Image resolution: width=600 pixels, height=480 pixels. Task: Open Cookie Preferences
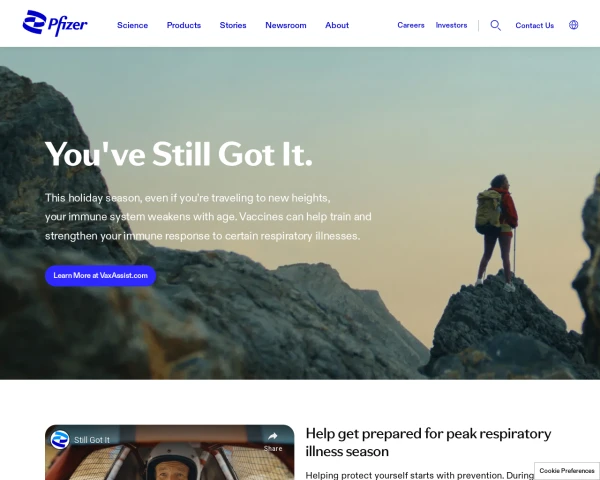[567, 471]
